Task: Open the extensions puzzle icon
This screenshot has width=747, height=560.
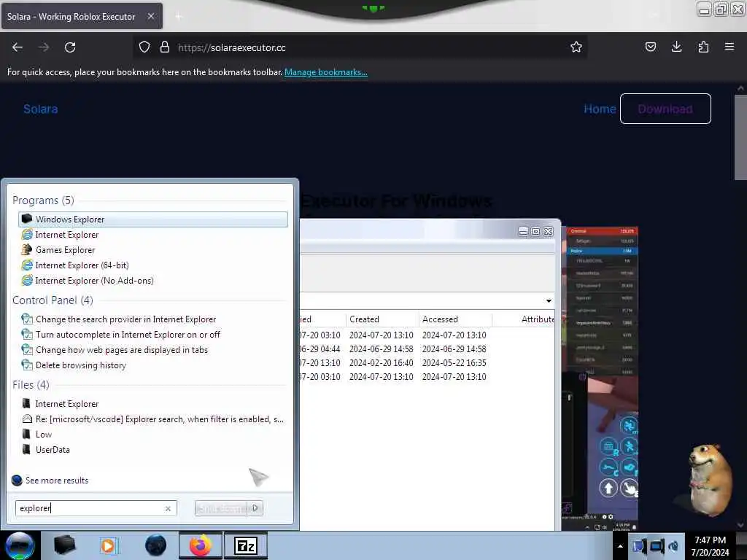Action: pos(703,47)
